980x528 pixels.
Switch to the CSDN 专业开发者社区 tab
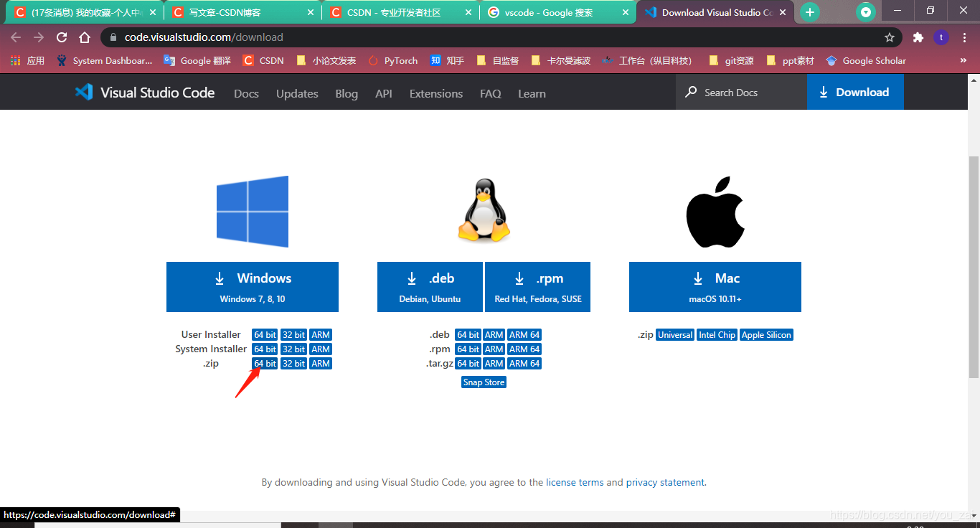coord(400,12)
